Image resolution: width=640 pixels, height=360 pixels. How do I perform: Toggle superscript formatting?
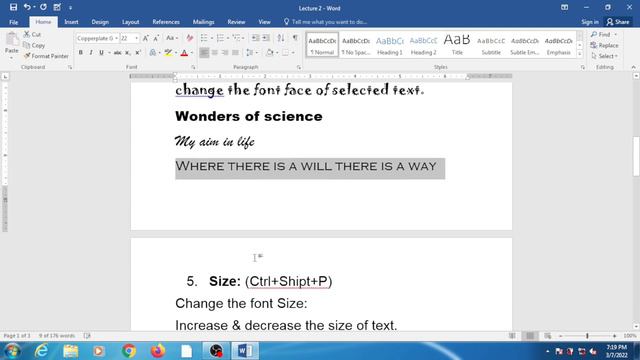click(138, 53)
